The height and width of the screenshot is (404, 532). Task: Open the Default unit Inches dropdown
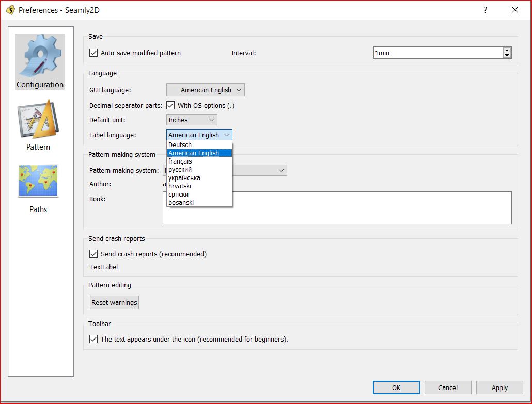tap(192, 120)
